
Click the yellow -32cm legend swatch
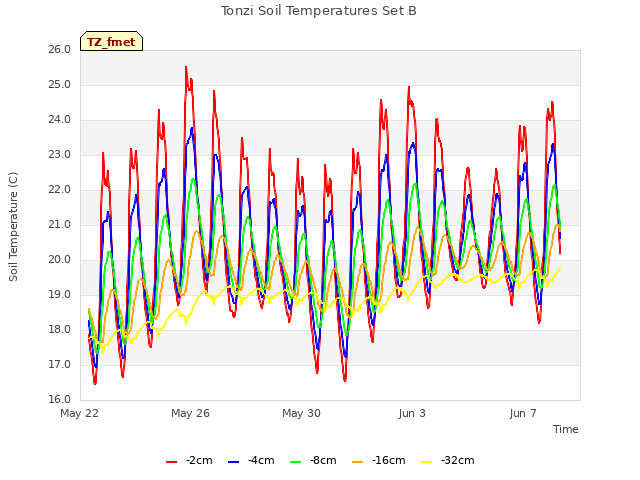tap(427, 462)
